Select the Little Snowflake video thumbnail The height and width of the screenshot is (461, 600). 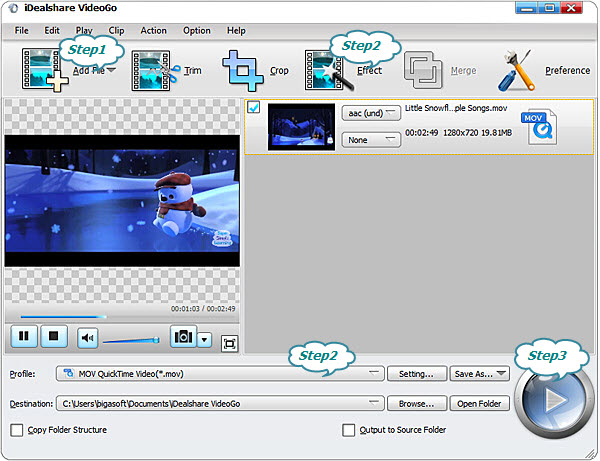pyautogui.click(x=301, y=127)
